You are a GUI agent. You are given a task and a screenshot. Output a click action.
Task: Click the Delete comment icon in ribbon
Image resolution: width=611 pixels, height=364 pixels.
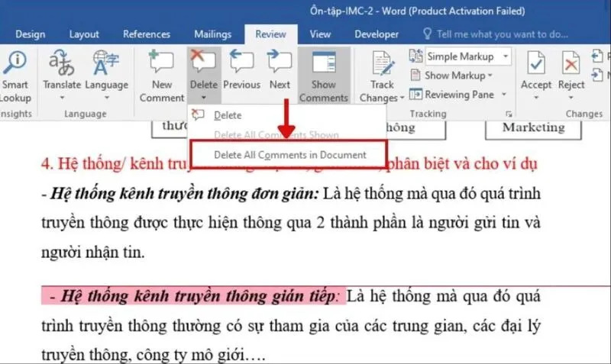pyautogui.click(x=203, y=62)
